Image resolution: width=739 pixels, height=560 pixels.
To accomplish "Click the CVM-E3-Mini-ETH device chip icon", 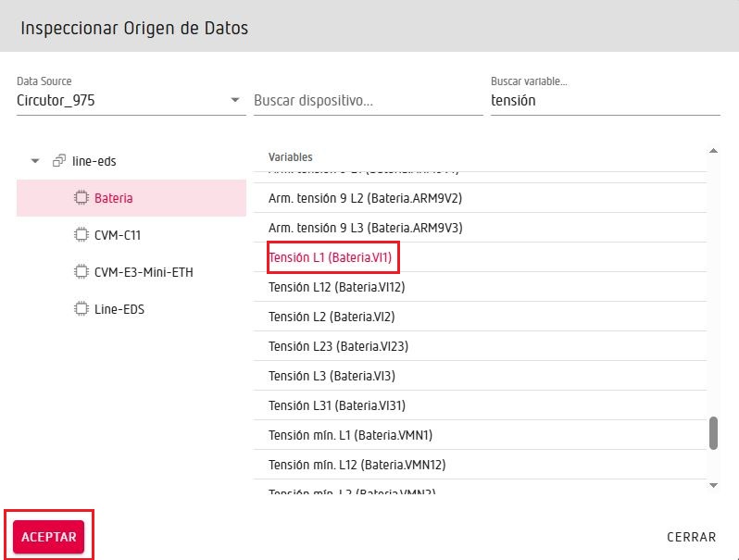I will tap(81, 272).
